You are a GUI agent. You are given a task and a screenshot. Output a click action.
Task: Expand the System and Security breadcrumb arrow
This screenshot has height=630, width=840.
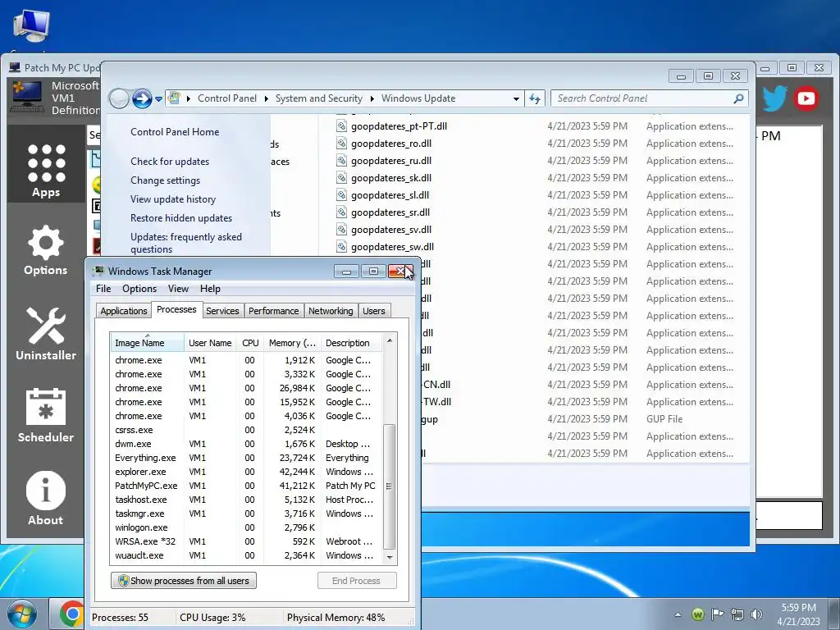[372, 98]
